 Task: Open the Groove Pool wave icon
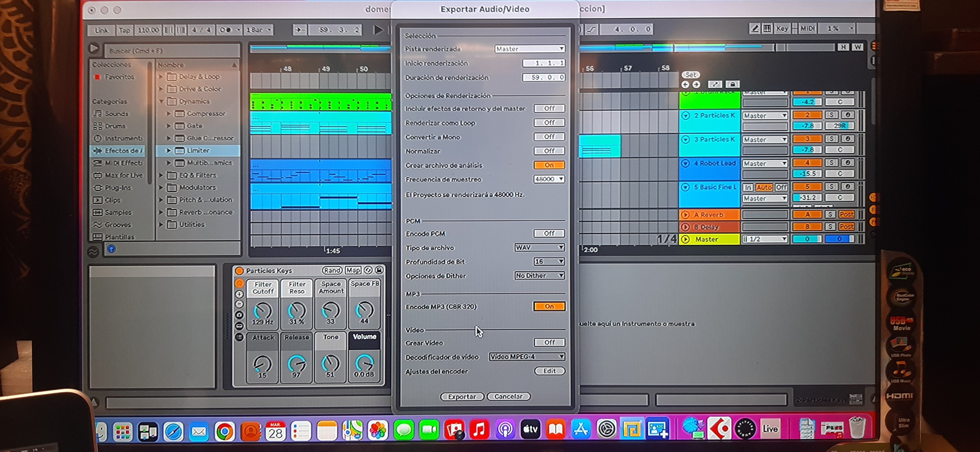pyautogui.click(x=93, y=251)
